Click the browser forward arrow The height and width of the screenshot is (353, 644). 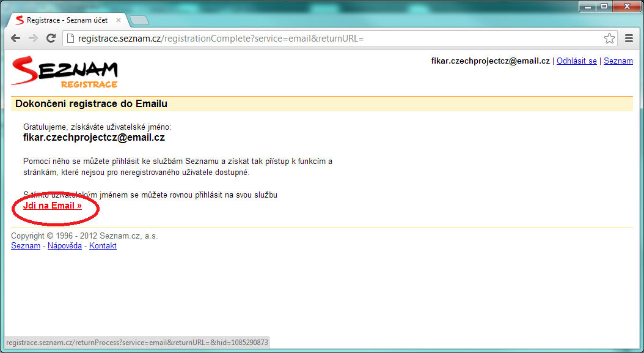tap(33, 39)
